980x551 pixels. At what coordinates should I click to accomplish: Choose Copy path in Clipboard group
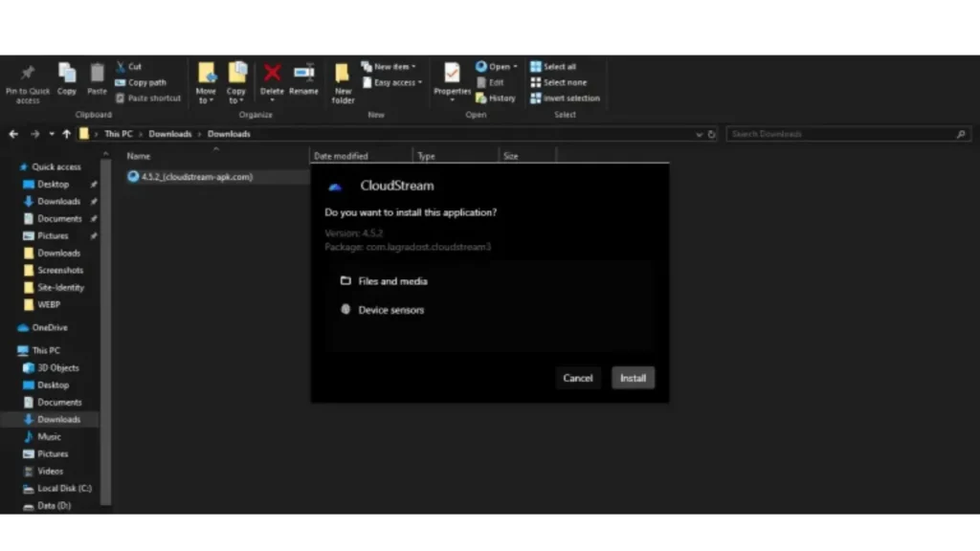point(141,82)
